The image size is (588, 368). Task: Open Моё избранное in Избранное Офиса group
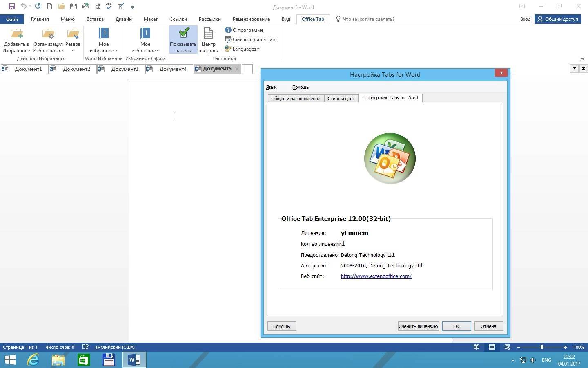tap(145, 40)
